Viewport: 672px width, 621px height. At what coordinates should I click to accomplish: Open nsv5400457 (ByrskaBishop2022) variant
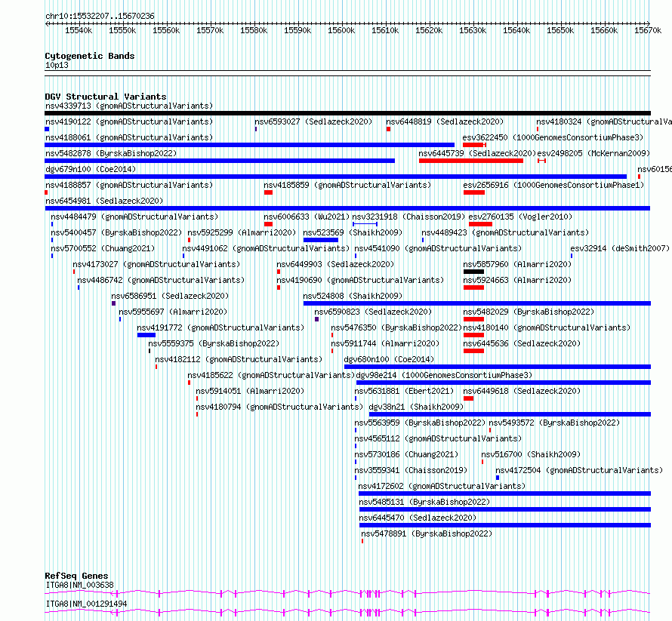click(116, 232)
